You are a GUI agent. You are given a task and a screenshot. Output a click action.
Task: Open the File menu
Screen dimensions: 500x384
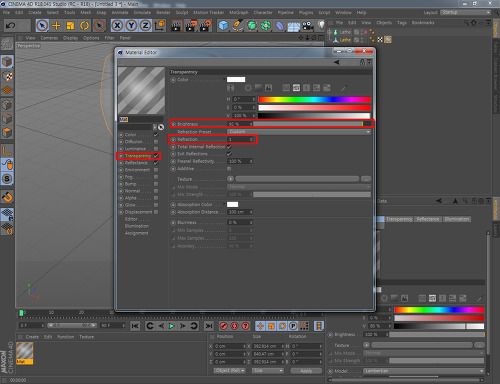(6, 12)
